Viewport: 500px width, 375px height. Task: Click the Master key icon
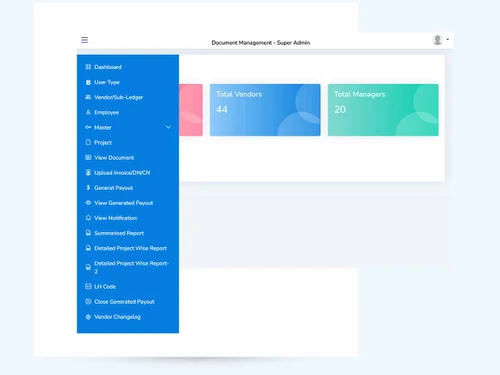point(88,127)
